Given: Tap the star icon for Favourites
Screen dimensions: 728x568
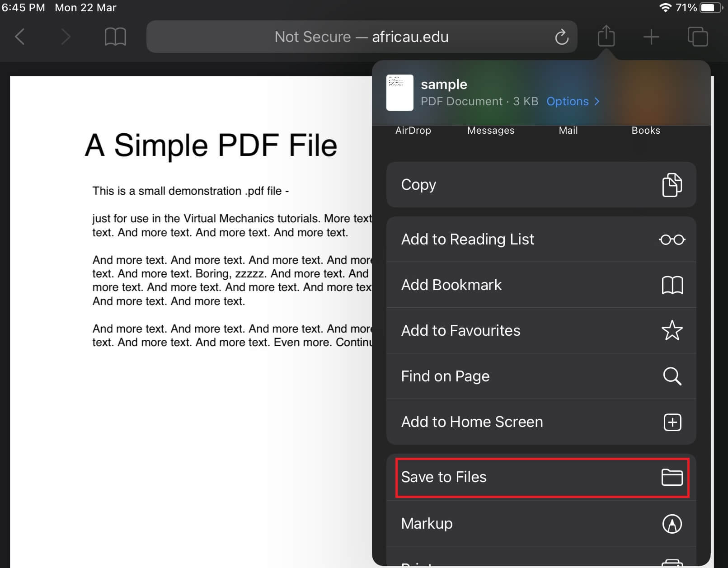Looking at the screenshot, I should click(672, 330).
